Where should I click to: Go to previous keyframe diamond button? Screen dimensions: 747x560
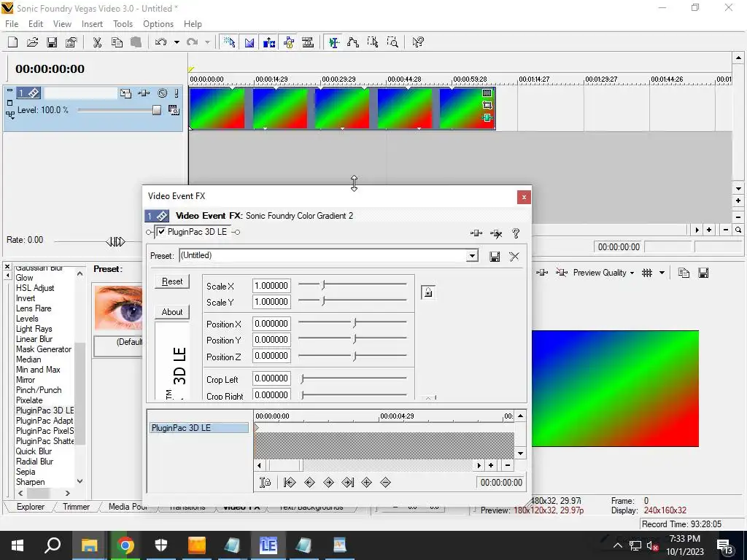coord(309,483)
